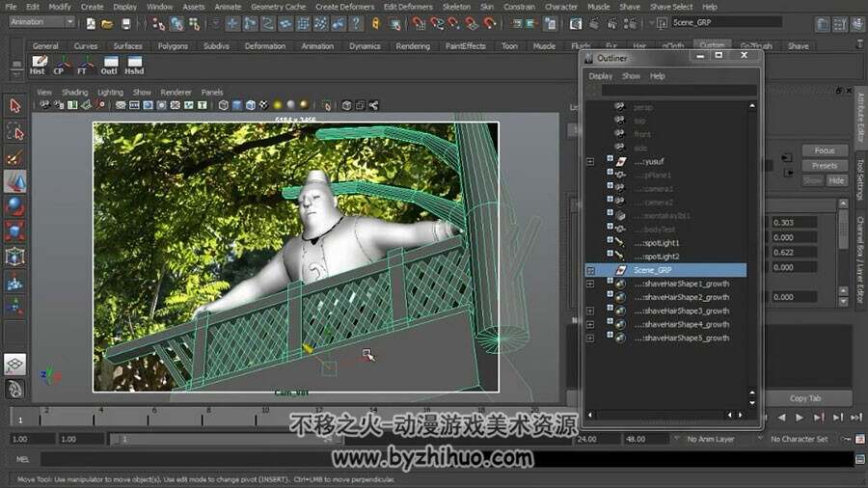Activate the Move tool in toolbox

(x=14, y=181)
